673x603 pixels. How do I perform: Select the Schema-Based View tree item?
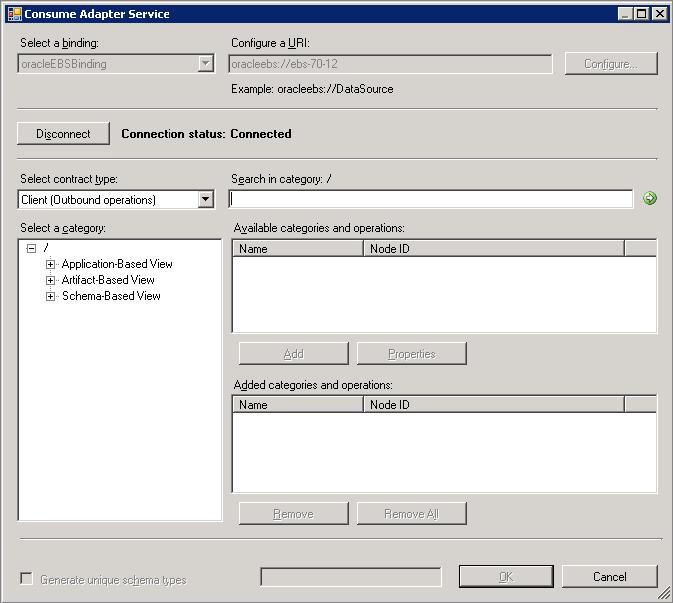111,296
